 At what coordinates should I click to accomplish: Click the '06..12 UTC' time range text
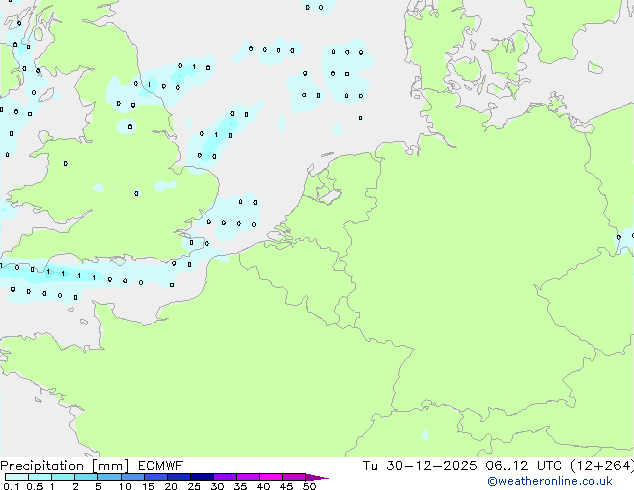524,466
